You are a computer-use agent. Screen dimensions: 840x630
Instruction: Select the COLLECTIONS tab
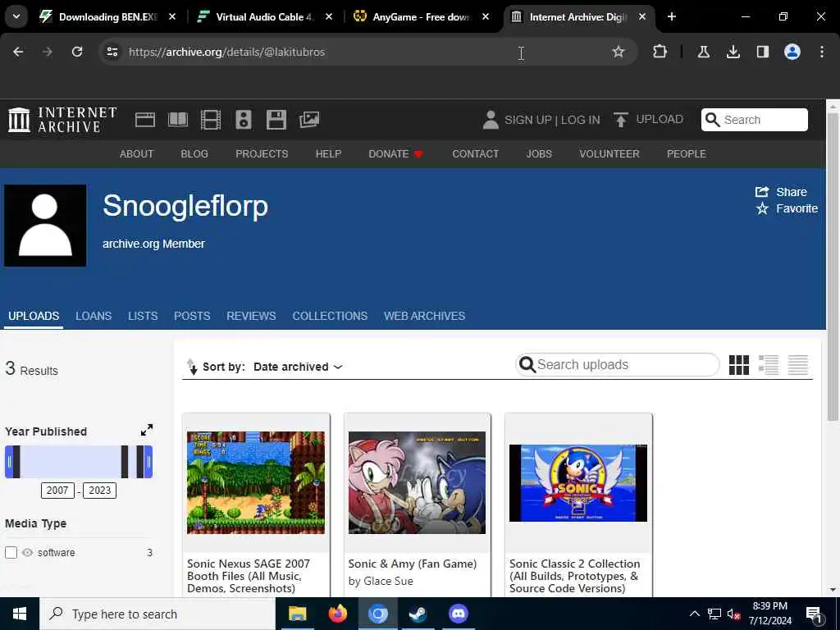(330, 316)
